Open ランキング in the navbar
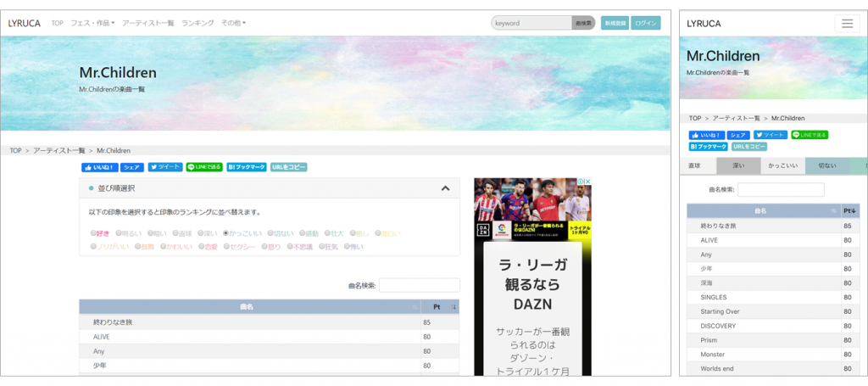 coord(198,23)
